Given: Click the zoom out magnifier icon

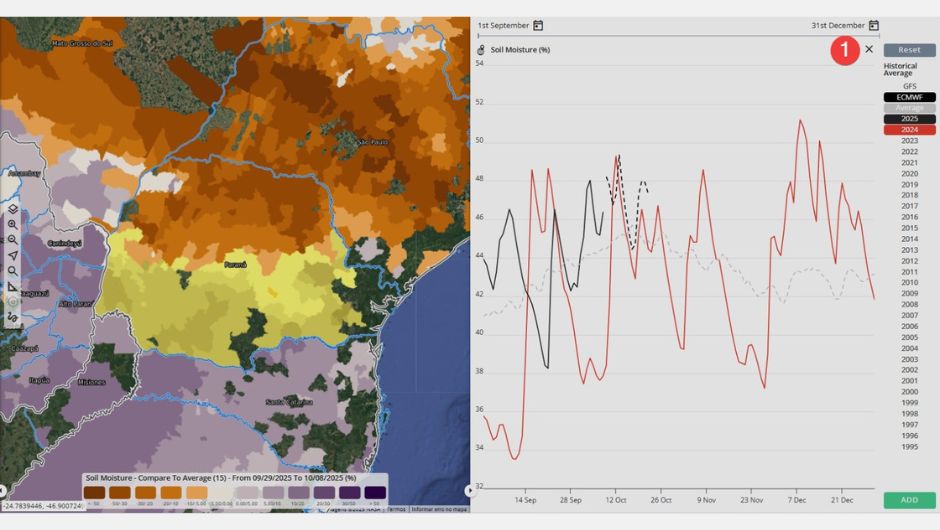Looking at the screenshot, I should click(x=13, y=239).
